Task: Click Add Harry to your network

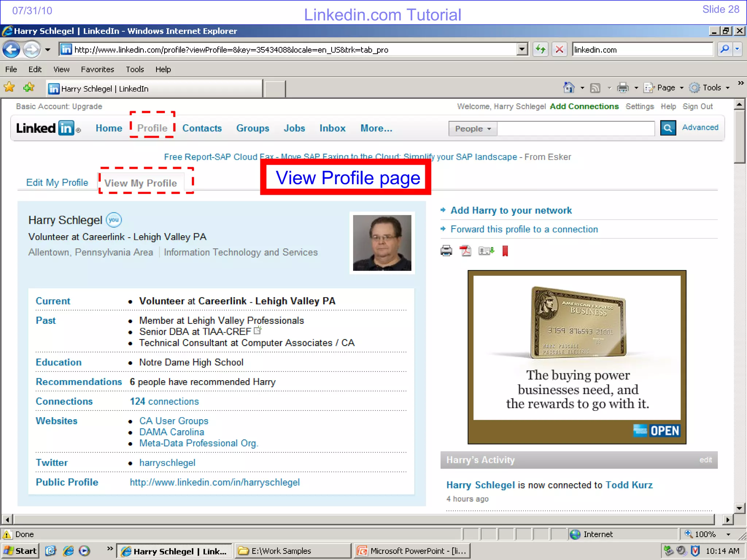Action: coord(511,210)
